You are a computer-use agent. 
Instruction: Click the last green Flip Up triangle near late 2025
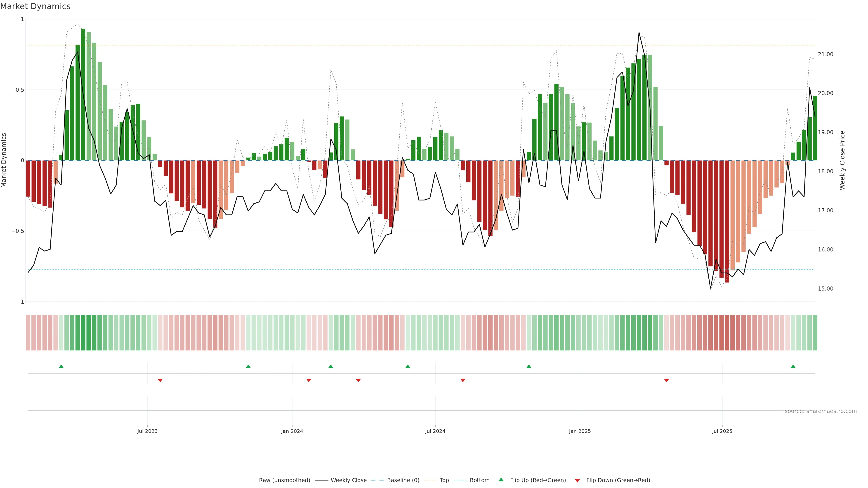[x=793, y=366]
